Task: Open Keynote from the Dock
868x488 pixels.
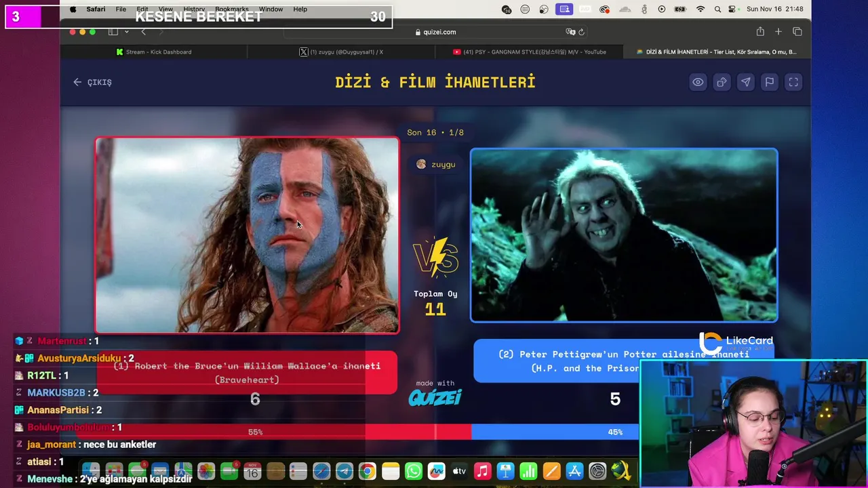Action: coord(506,470)
